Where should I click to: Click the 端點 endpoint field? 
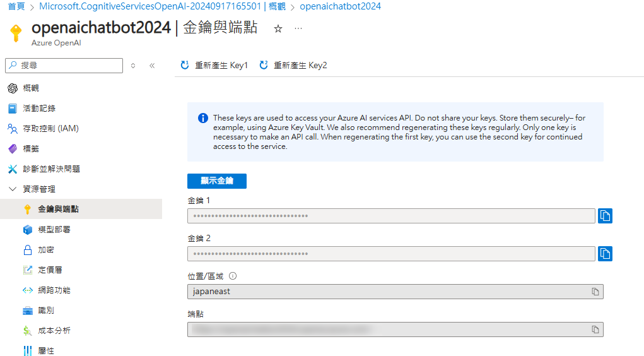[395, 329]
